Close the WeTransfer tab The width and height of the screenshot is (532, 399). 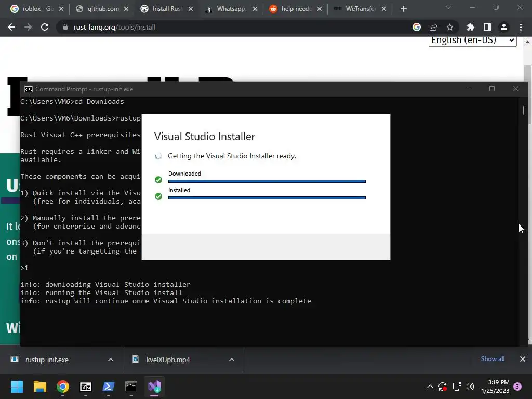(384, 9)
